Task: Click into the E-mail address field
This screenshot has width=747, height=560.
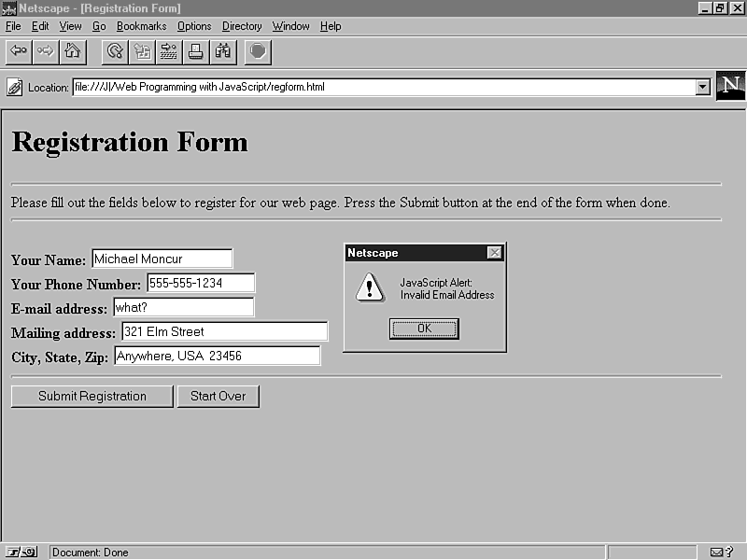Action: coord(183,307)
